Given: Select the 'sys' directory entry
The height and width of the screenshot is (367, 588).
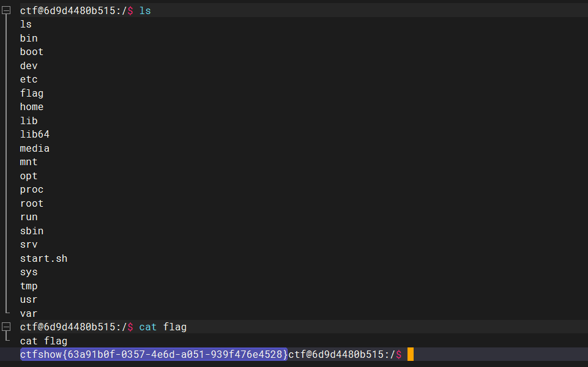Looking at the screenshot, I should click(29, 272).
